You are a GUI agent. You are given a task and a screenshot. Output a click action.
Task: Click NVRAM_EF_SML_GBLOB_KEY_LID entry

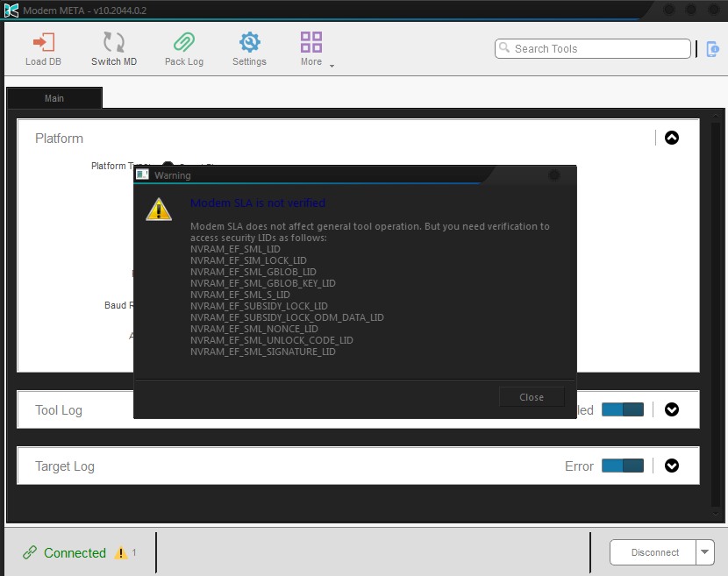pyautogui.click(x=263, y=283)
